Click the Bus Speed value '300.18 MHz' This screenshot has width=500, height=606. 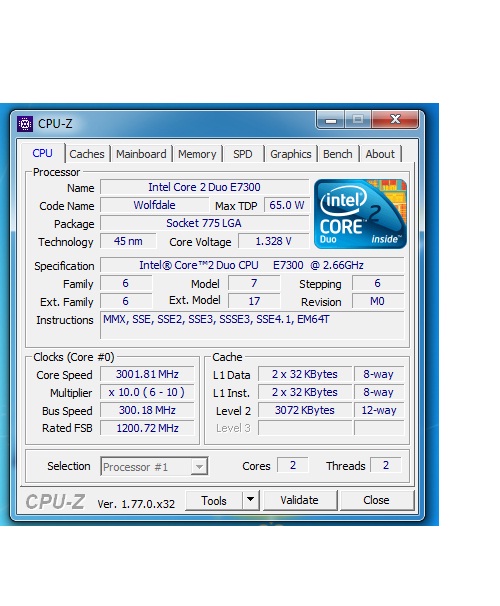click(x=147, y=410)
